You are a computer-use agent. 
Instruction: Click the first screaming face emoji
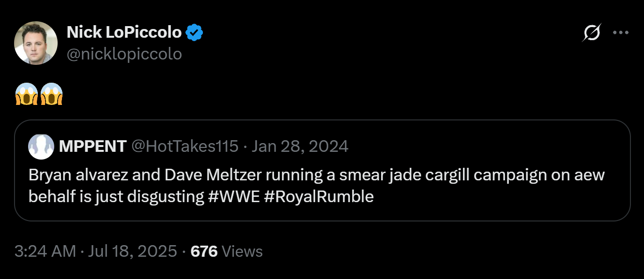click(27, 94)
